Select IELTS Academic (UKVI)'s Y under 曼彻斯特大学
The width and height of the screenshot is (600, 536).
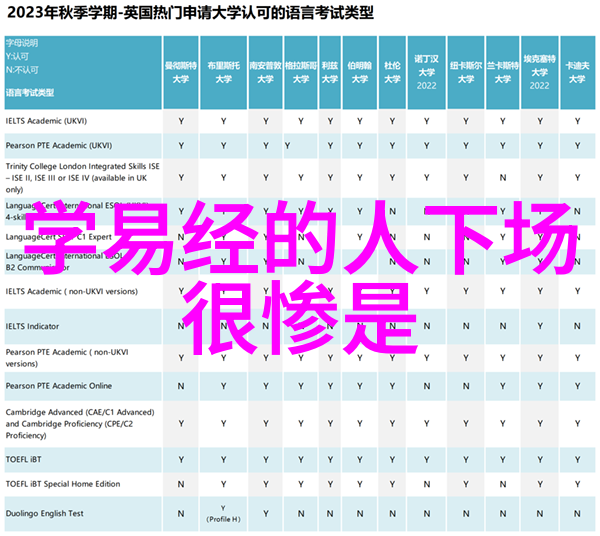tap(181, 121)
